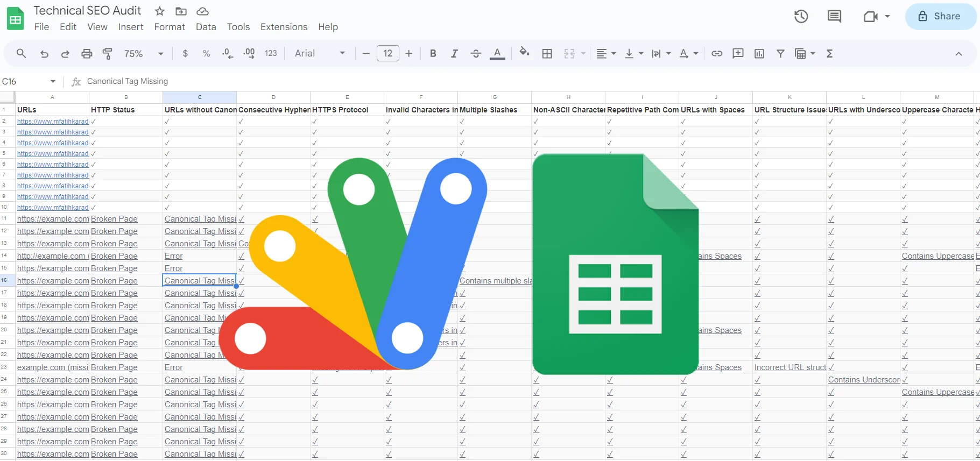Viewport: 980px width, 461px height.
Task: Open the text color picker
Action: (x=497, y=53)
